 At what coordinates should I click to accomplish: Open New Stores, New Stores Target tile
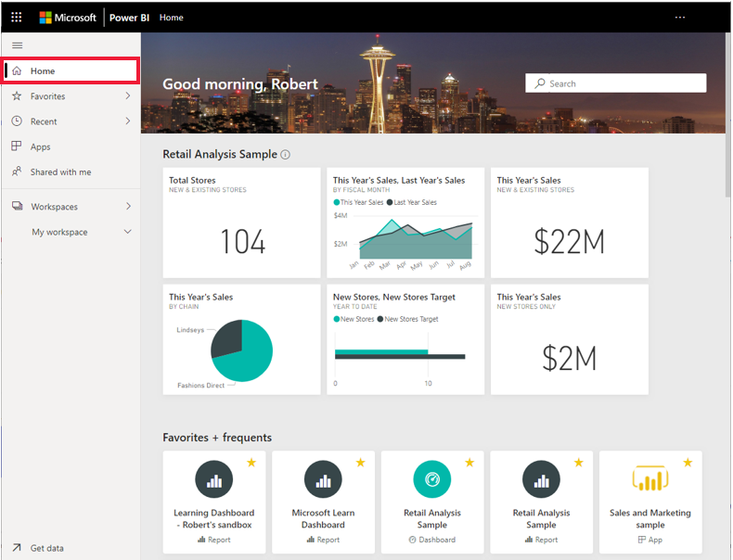click(405, 339)
